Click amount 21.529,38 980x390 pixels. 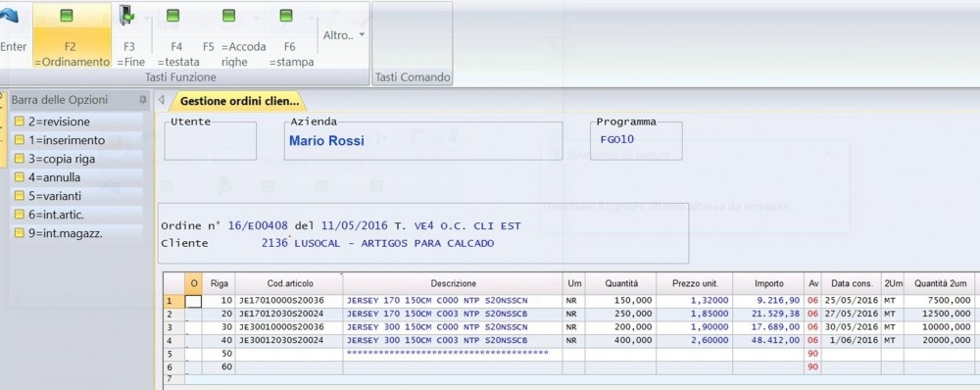[774, 314]
